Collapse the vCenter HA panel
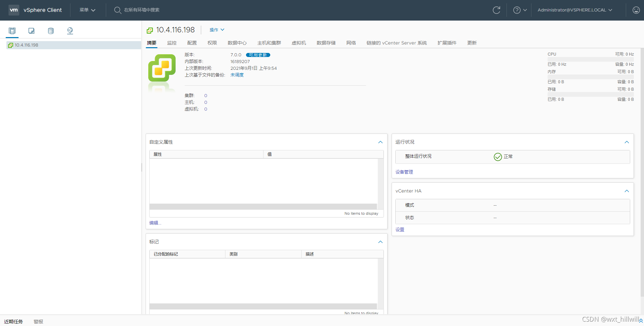644x326 pixels. (627, 191)
